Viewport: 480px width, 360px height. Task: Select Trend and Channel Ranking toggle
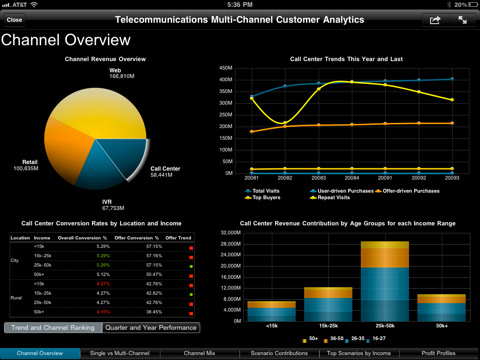tap(53, 328)
